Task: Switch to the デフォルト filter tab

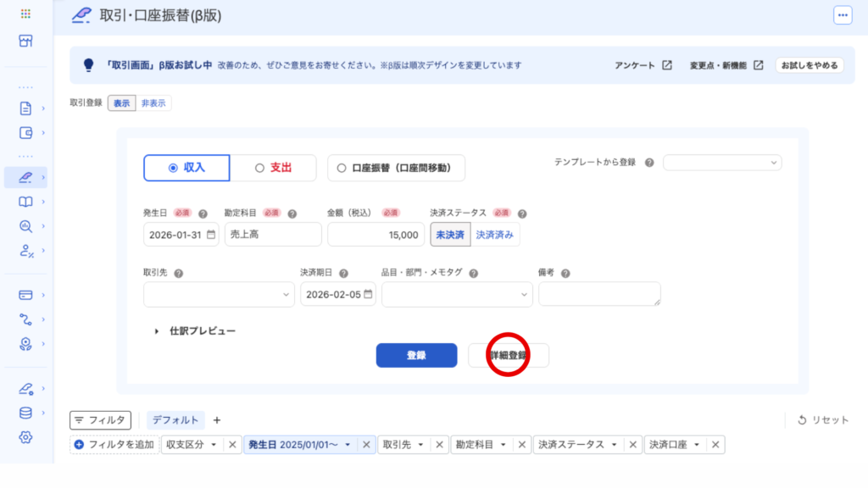Action: coord(176,419)
